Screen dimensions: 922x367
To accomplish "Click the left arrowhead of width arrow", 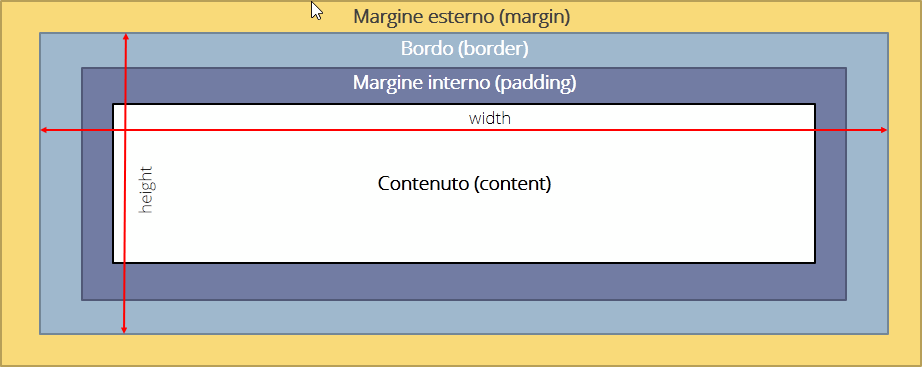I will (x=44, y=130).
